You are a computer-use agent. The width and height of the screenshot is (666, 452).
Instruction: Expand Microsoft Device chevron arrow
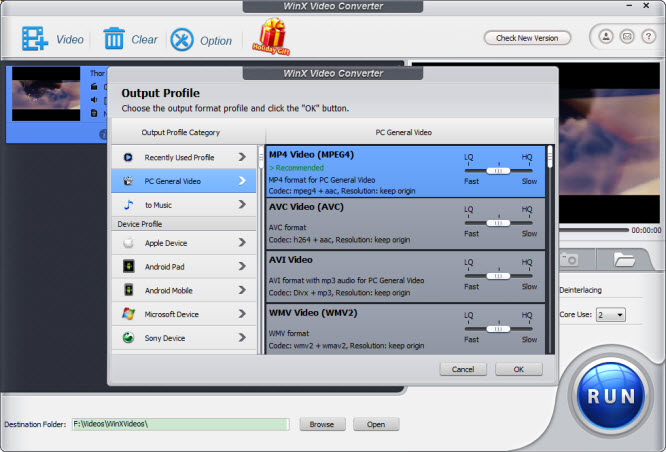click(x=242, y=314)
